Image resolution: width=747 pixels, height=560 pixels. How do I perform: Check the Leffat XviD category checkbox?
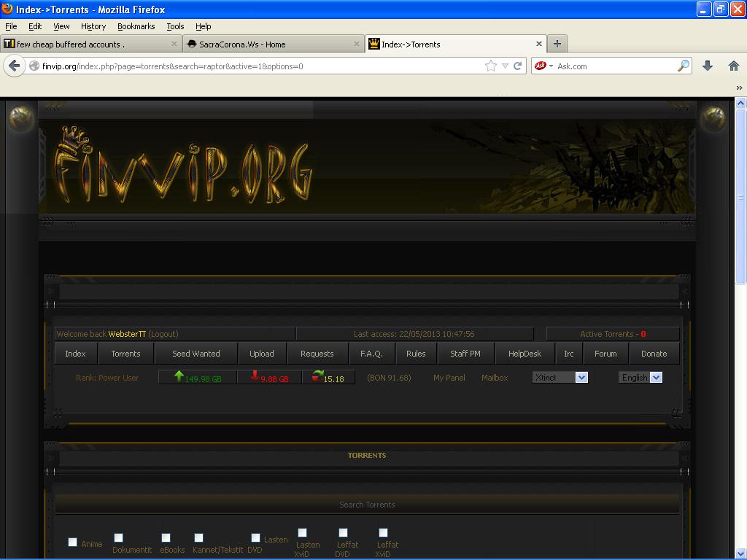pos(383,532)
